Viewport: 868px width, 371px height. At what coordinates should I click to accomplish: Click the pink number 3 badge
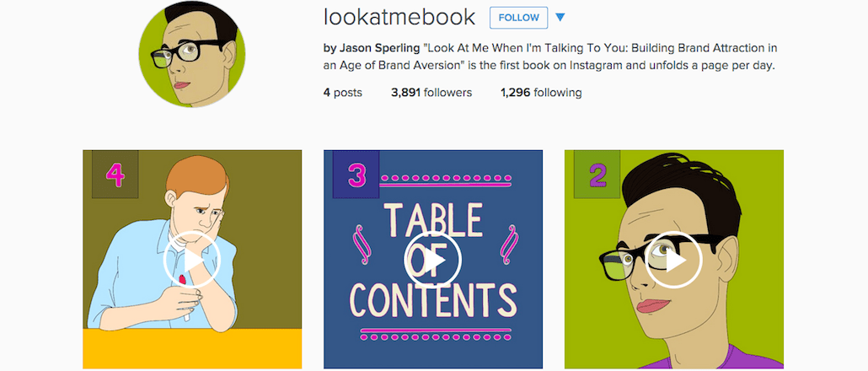tap(356, 175)
